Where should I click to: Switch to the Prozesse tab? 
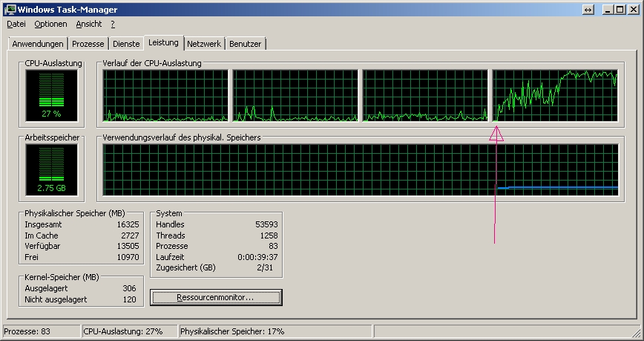click(x=88, y=44)
